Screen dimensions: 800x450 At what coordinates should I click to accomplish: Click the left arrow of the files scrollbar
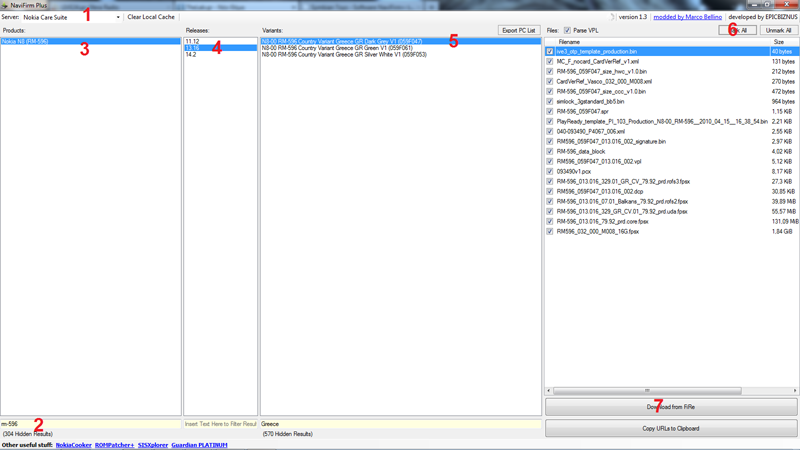[548, 391]
